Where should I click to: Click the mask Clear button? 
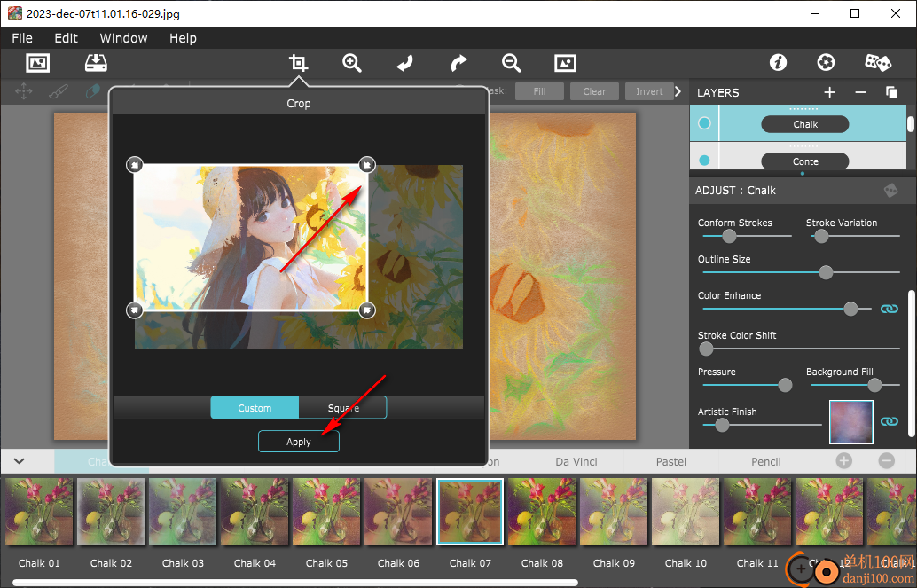[x=594, y=91]
